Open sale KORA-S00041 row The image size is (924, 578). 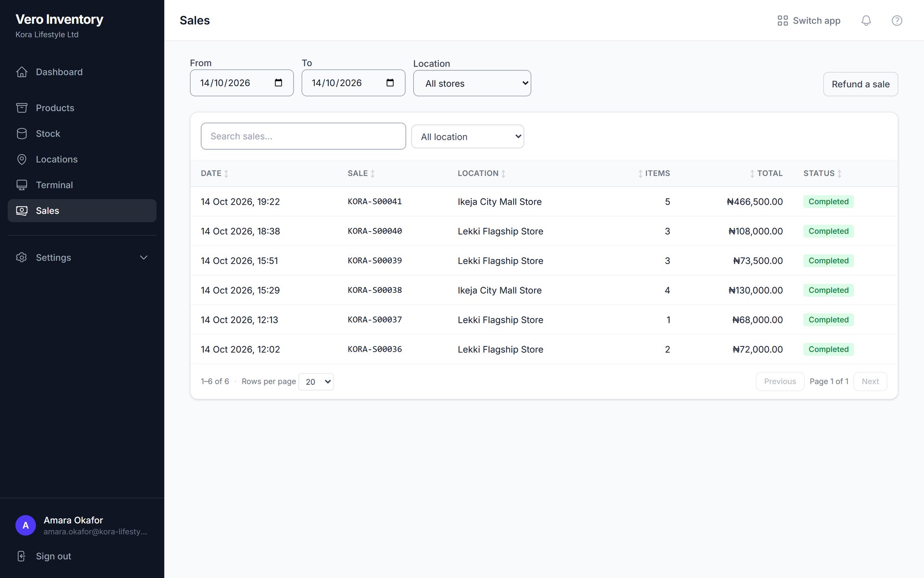(x=544, y=202)
